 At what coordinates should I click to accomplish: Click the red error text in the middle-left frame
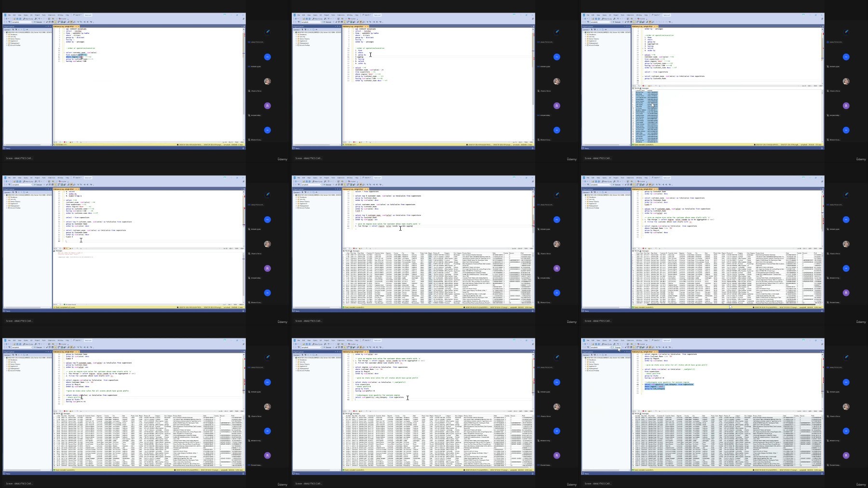coord(70,254)
